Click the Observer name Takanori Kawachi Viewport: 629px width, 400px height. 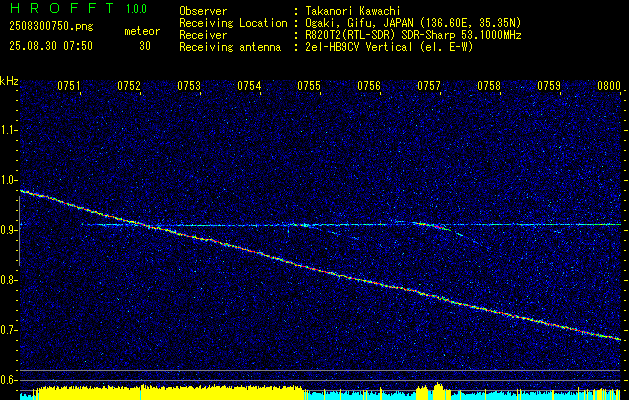click(x=353, y=11)
